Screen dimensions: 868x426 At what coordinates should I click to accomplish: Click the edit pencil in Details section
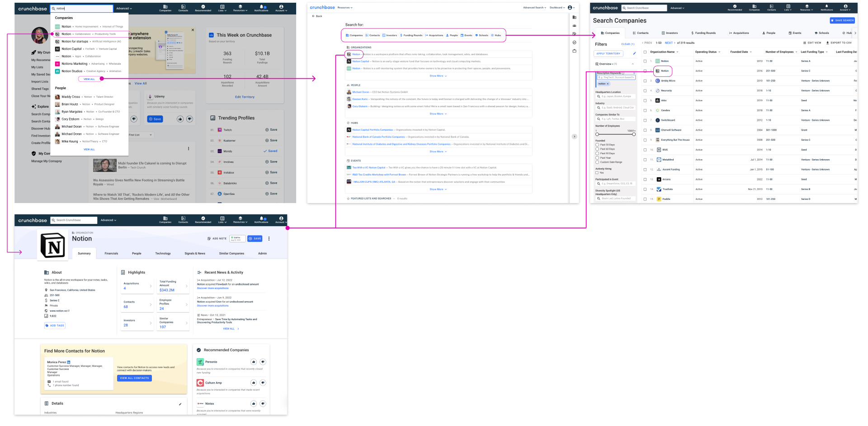pyautogui.click(x=180, y=404)
